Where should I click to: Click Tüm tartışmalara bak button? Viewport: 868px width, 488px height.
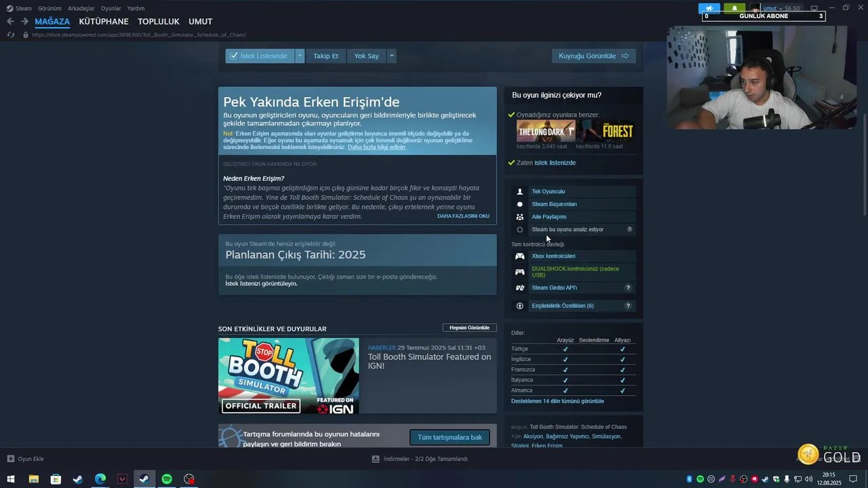click(450, 437)
